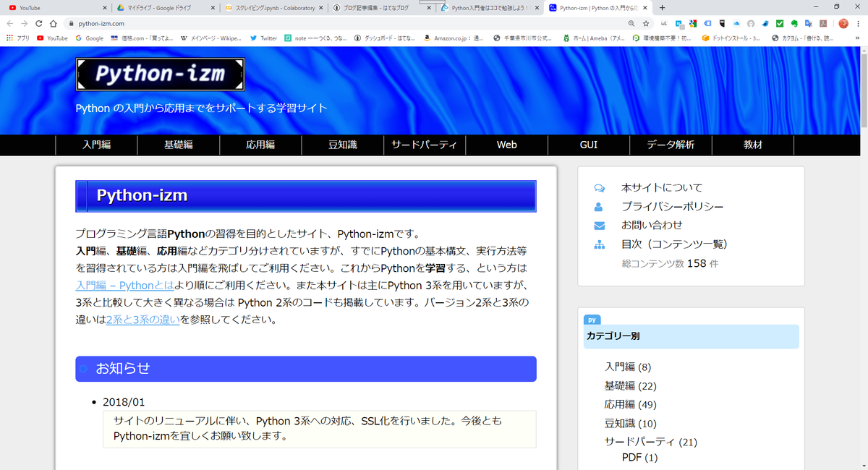The width and height of the screenshot is (868, 470).
Task: Go back using the browser back arrow
Action: (10, 23)
